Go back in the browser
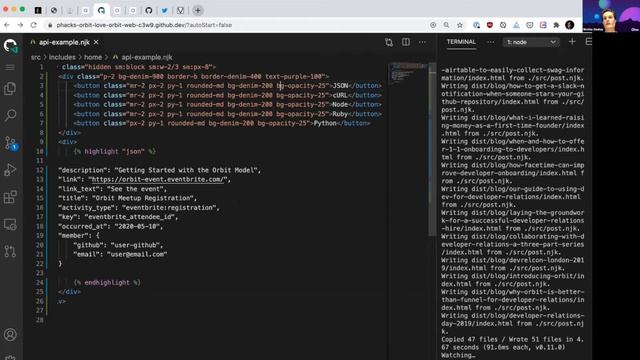The image size is (640, 360). (x=7, y=25)
